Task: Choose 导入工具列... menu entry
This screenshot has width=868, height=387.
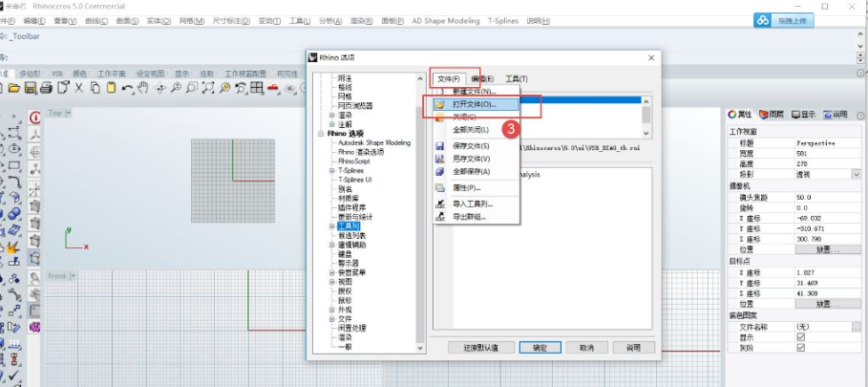Action: [x=476, y=204]
